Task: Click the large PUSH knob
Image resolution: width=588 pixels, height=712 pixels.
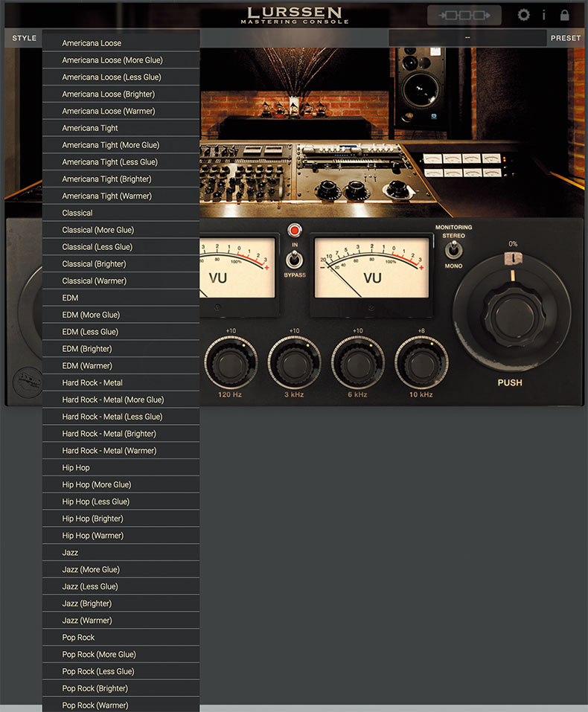Action: click(x=513, y=313)
